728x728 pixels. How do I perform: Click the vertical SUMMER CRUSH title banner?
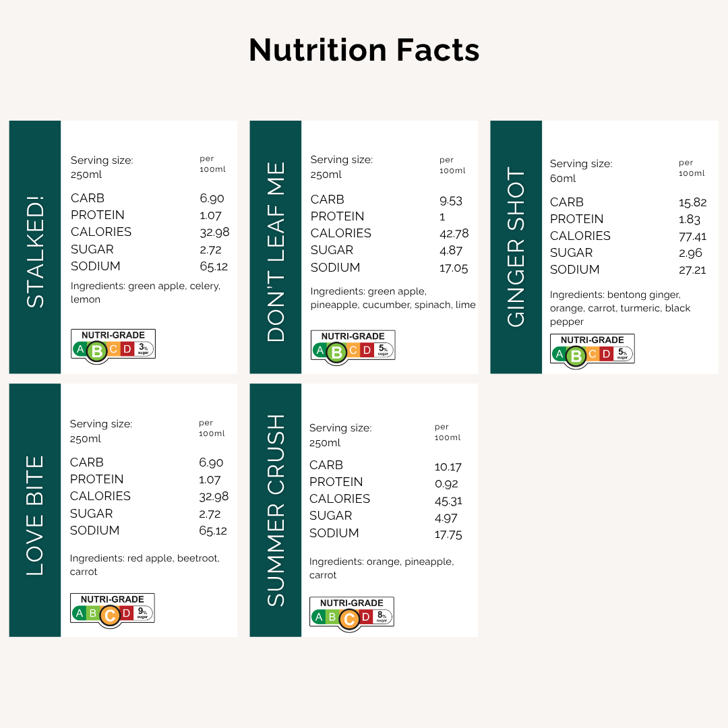point(276,510)
